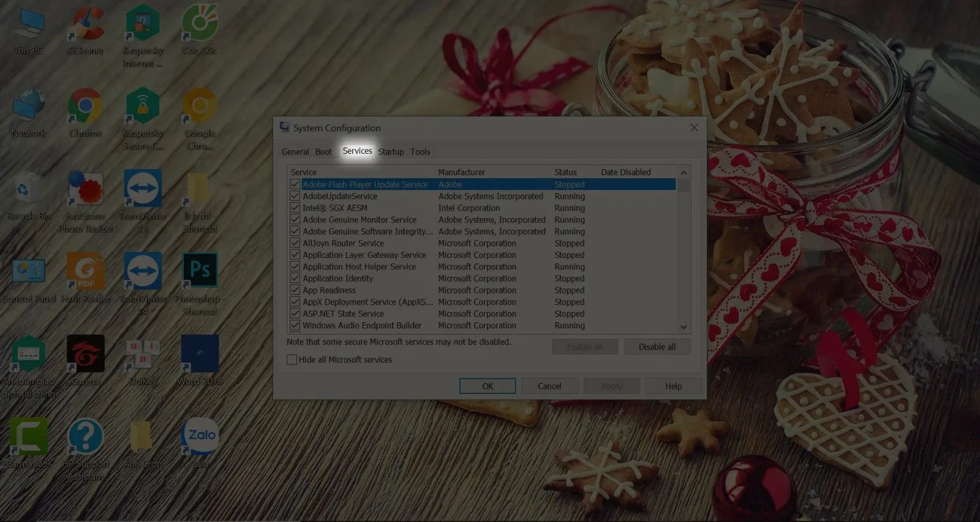The height and width of the screenshot is (522, 980).
Task: Select FastStone Photo Resizer icon
Action: tap(86, 202)
